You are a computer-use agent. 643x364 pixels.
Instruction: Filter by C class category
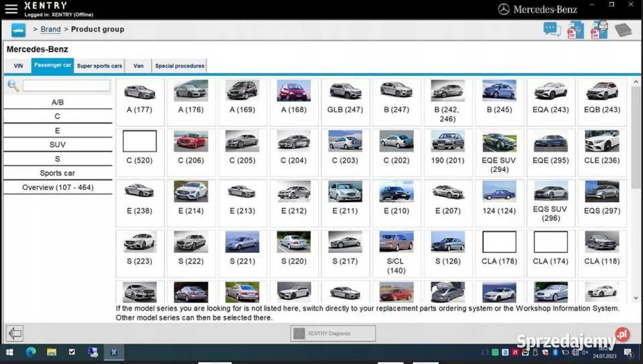58,116
